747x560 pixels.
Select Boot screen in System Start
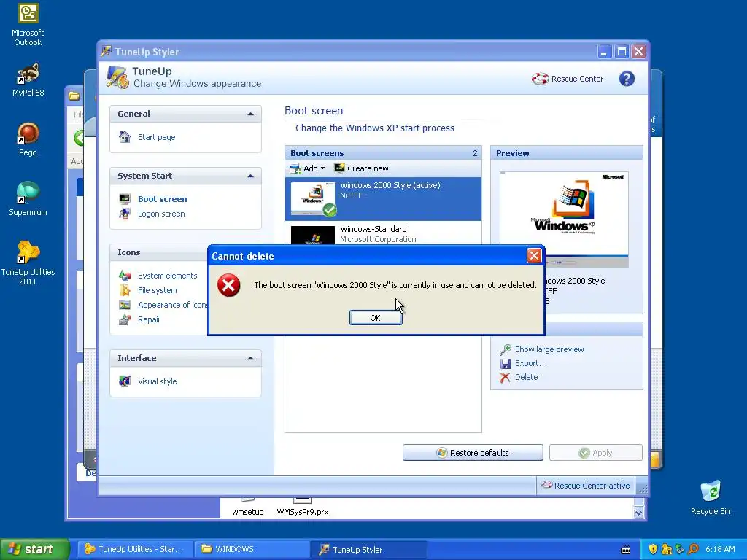point(163,199)
